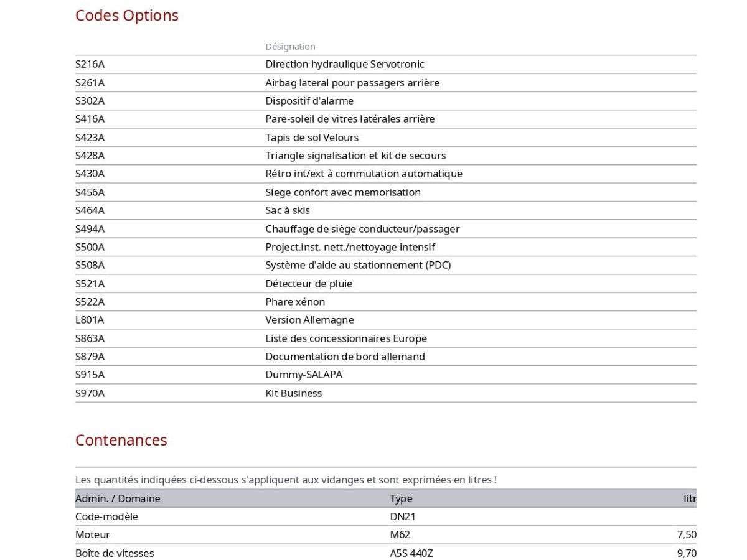747x560 pixels.
Task: Select the L801A Version Allemagne code
Action: (x=90, y=320)
